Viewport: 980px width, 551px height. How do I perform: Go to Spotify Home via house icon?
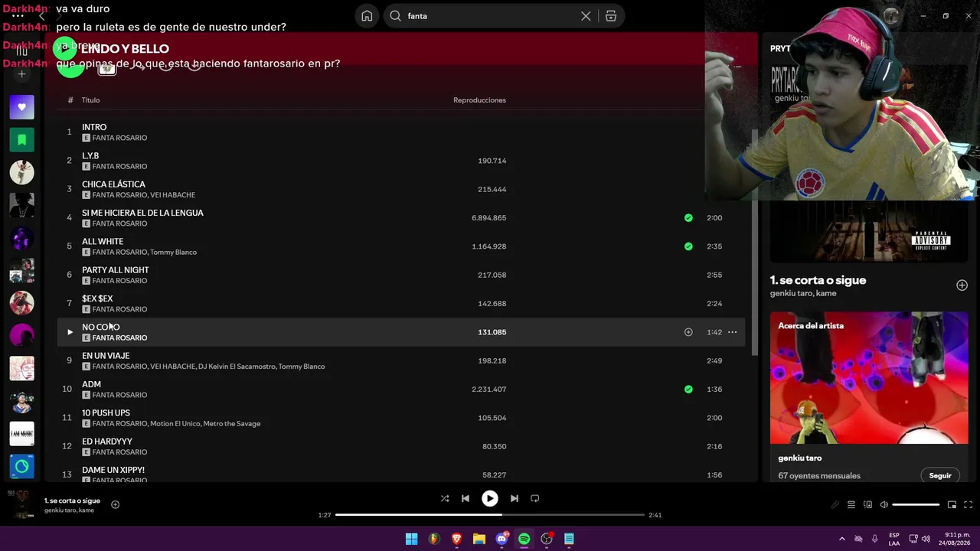(367, 16)
